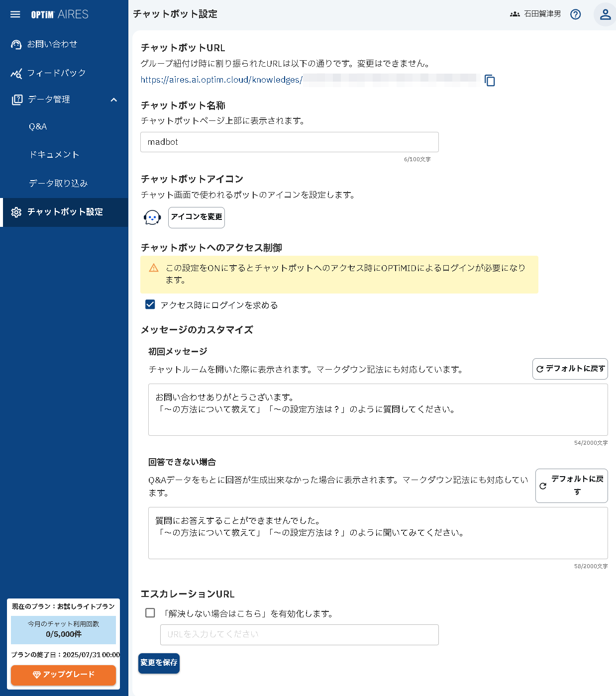Click the headset icon beside お問い合わせ

(15, 44)
